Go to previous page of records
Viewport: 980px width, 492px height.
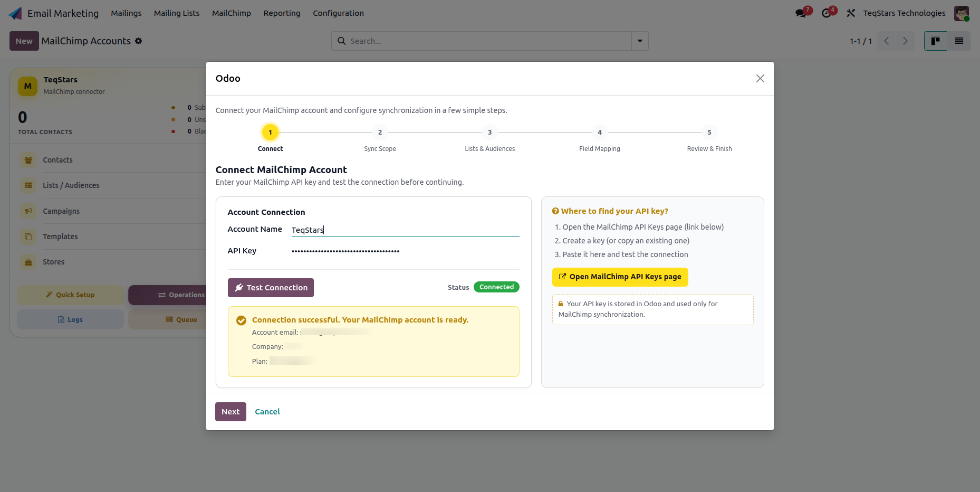pos(887,41)
